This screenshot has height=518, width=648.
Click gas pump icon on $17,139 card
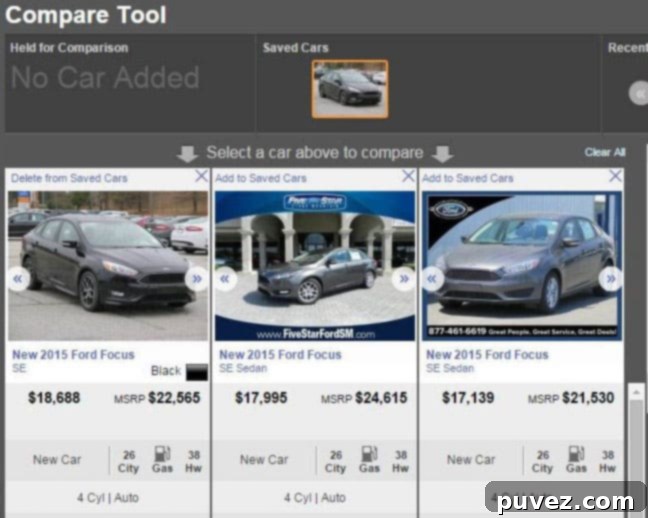point(576,454)
